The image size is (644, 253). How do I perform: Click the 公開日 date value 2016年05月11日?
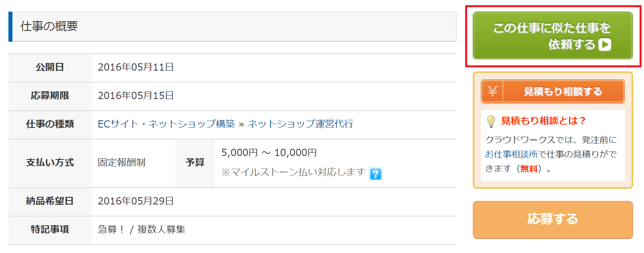(x=136, y=67)
